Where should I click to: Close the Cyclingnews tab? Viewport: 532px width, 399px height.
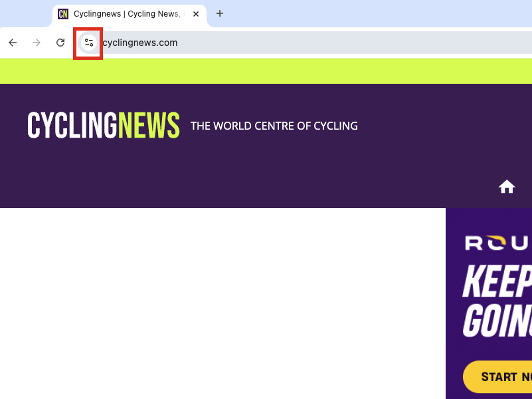point(196,14)
